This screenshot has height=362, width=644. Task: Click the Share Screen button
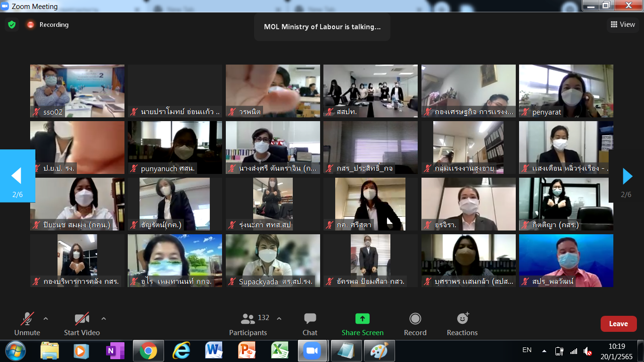pos(362,324)
